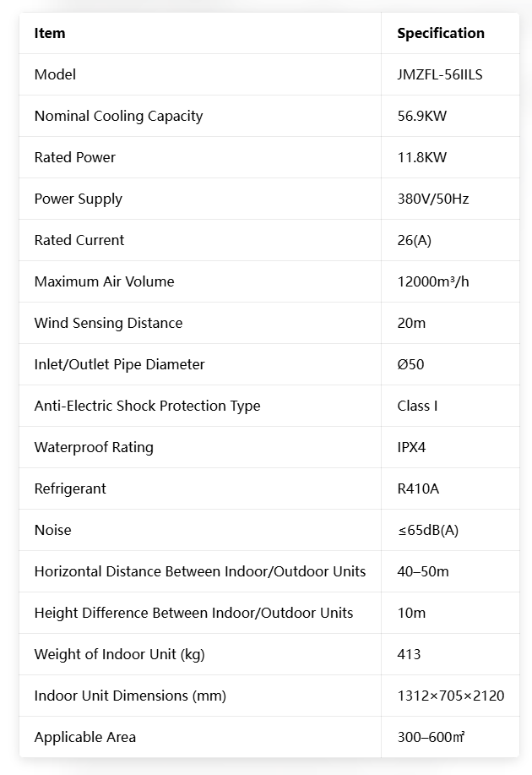Click the Anti-Electric Shock Protection Type label

tap(147, 406)
